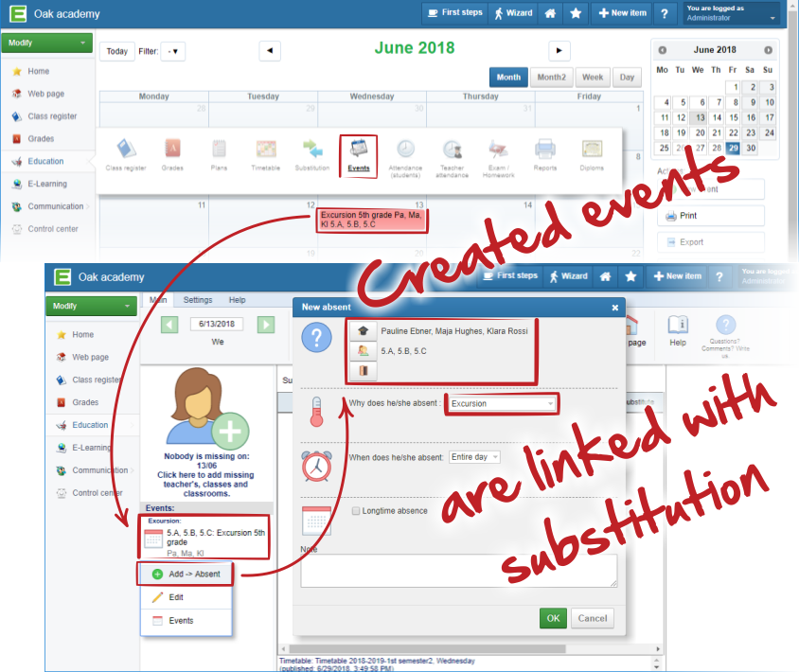
Task: Open the Reports printer icon
Action: coord(544,155)
